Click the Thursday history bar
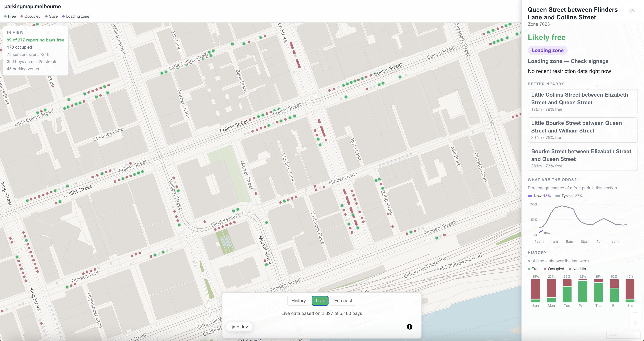 (x=599, y=291)
